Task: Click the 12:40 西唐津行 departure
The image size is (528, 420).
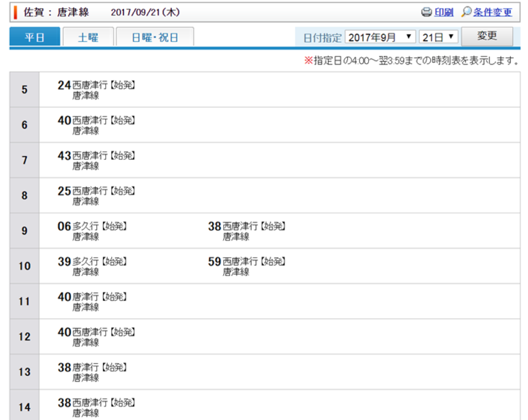Action: click(x=96, y=337)
